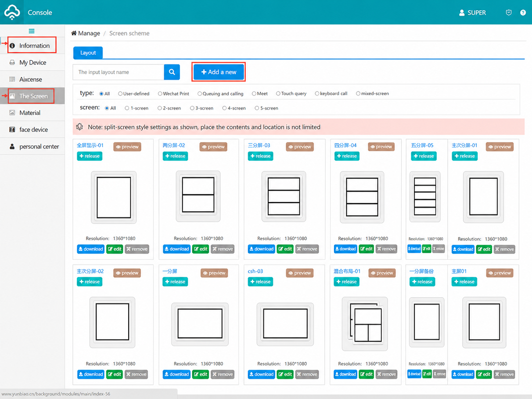Image resolution: width=532 pixels, height=399 pixels.
Task: Release the 三分屏-03 layout
Action: (260, 156)
